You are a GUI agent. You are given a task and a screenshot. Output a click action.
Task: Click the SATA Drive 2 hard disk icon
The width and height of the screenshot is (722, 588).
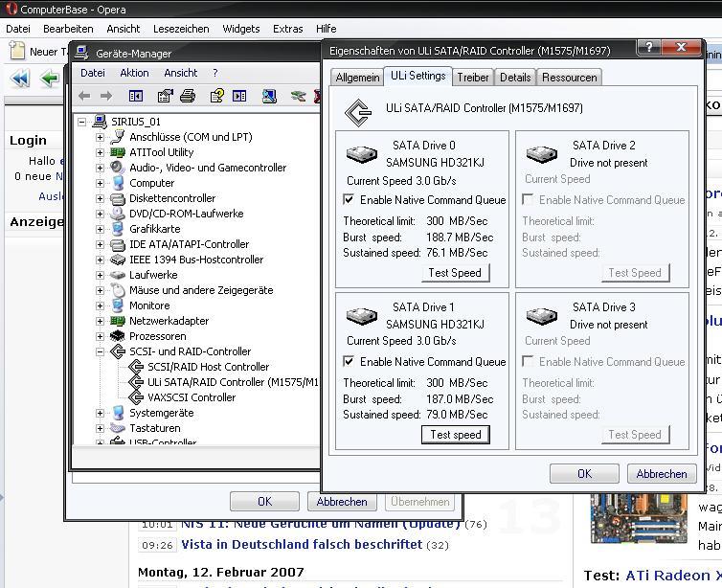point(542,154)
